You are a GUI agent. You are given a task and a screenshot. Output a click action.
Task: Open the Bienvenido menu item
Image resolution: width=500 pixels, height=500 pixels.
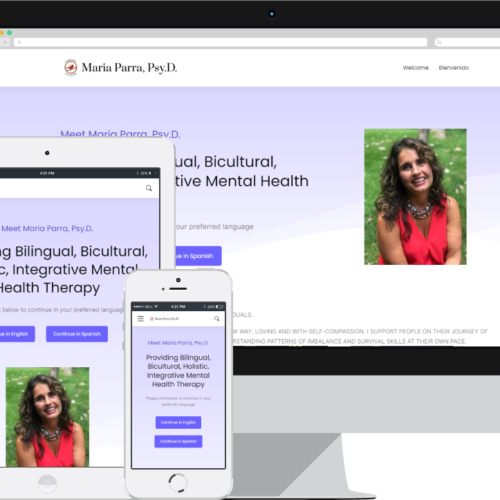[x=454, y=68]
